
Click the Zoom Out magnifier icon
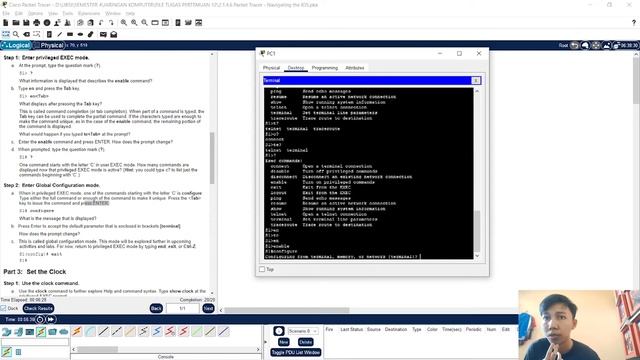(x=144, y=23)
